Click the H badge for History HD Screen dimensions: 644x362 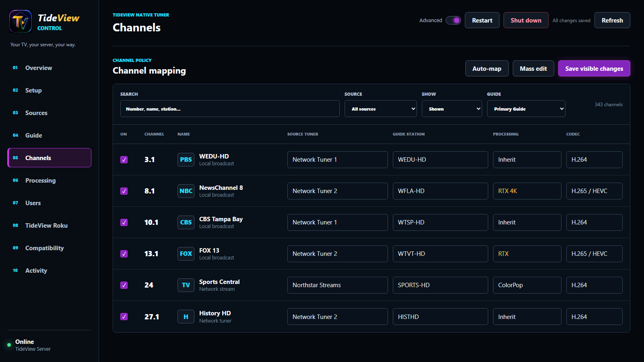tap(186, 317)
